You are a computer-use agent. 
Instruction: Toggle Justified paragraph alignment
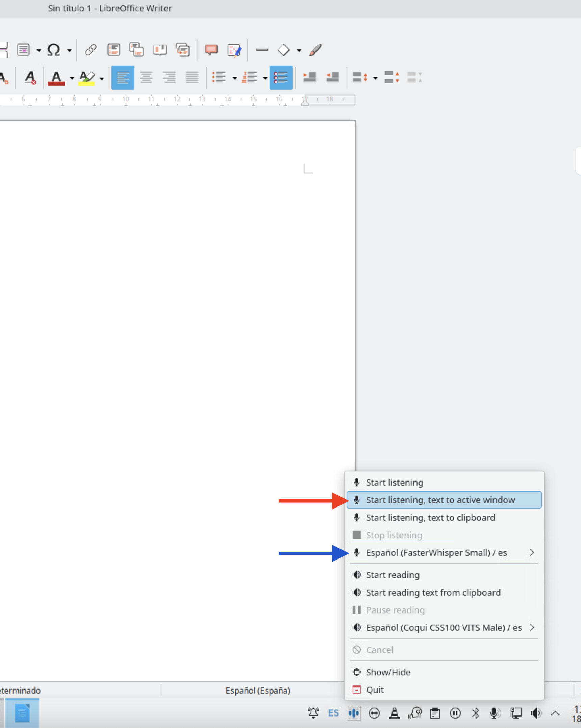192,78
